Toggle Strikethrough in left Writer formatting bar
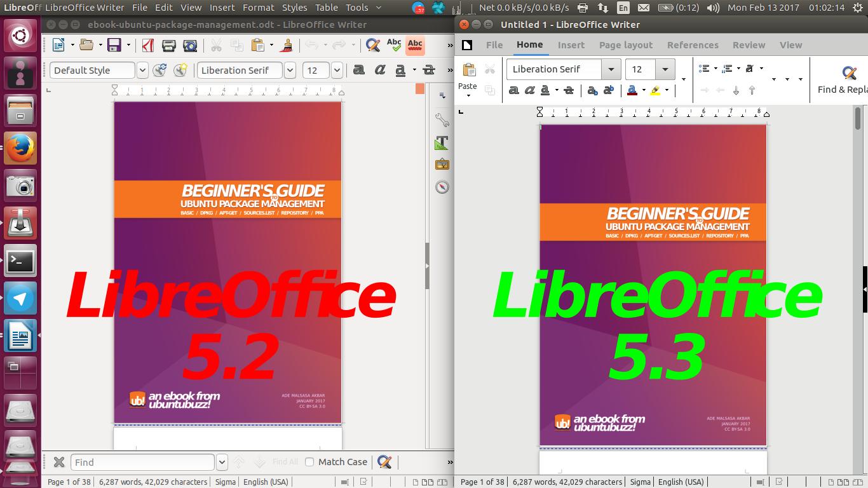 [430, 70]
